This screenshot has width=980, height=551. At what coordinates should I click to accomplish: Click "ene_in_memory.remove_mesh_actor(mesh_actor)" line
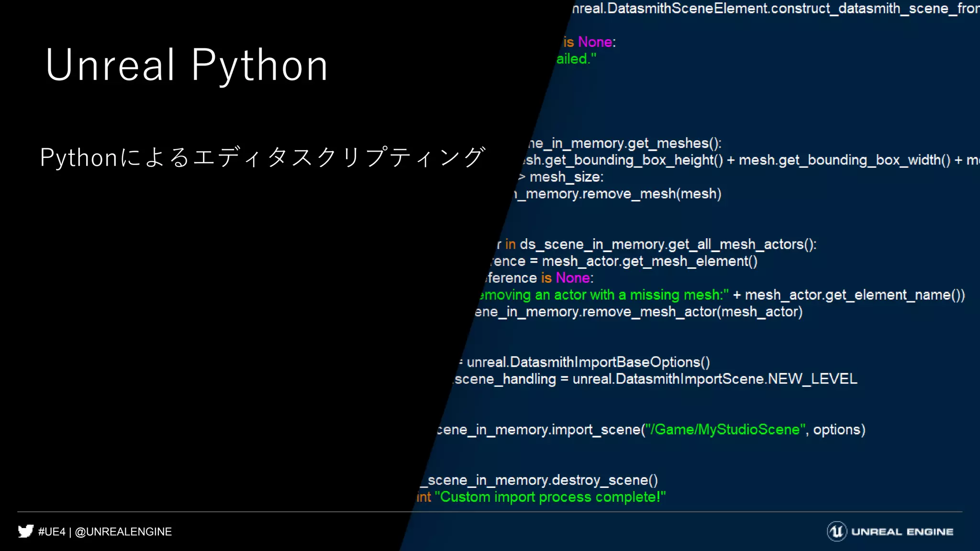pos(638,311)
